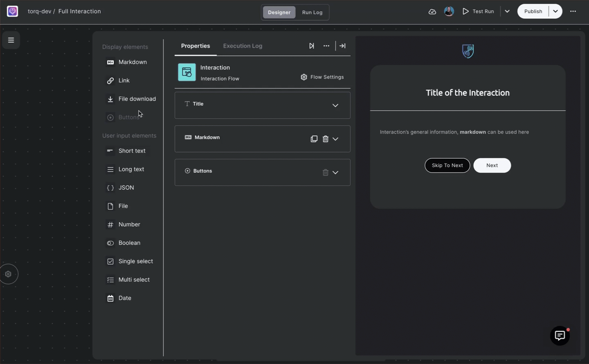Screen dimensions: 589x364
Task: Open the Run Log view
Action: point(312,12)
